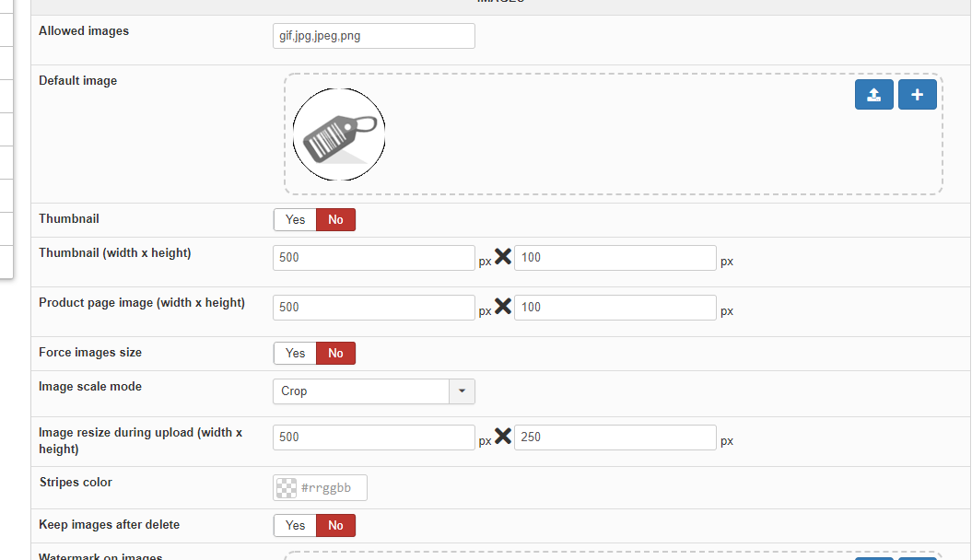Click the Image resize upload height field
The height and width of the screenshot is (560, 972).
click(615, 437)
